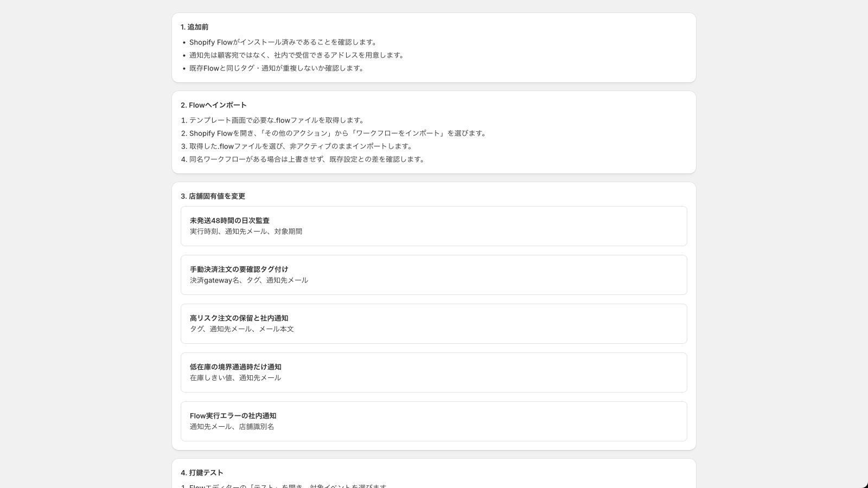Click the step mentioning "ワークフローをインポート"
868x488 pixels.
(338, 133)
